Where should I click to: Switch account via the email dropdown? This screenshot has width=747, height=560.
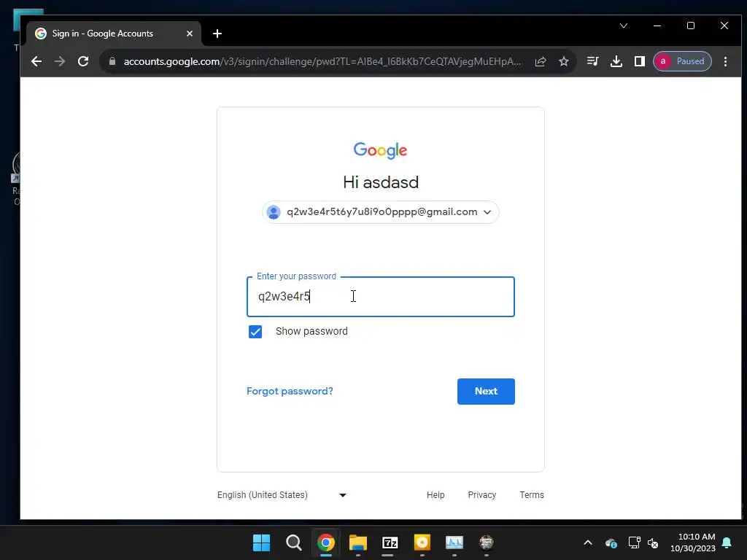(x=381, y=212)
